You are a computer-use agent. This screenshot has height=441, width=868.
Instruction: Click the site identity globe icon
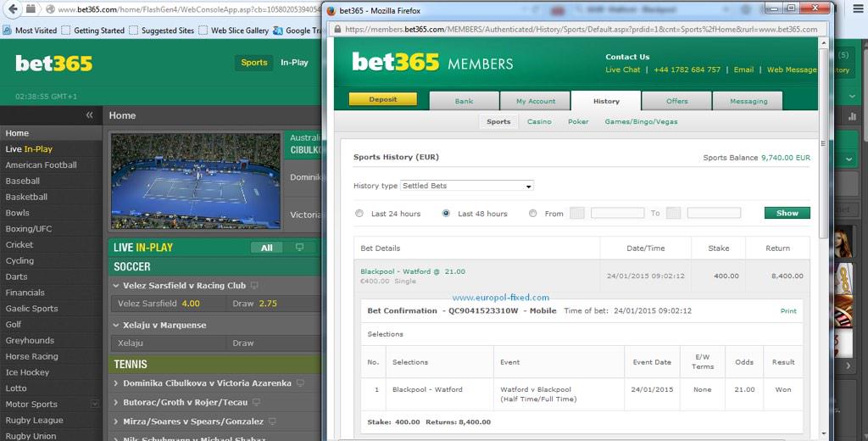50,9
